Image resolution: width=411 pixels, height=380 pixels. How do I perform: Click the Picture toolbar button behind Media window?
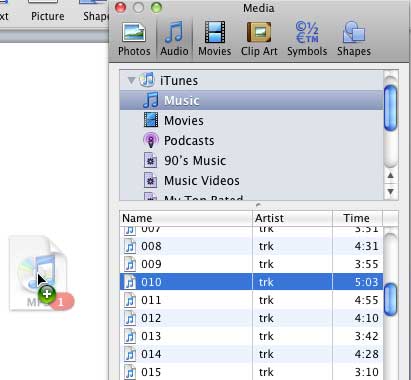(47, 11)
